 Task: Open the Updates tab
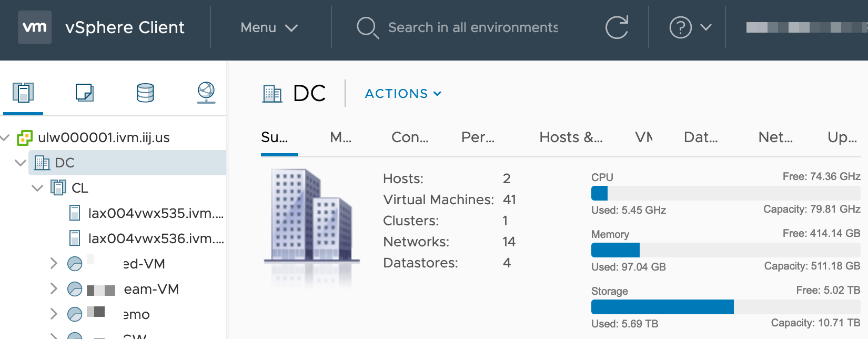tap(842, 137)
